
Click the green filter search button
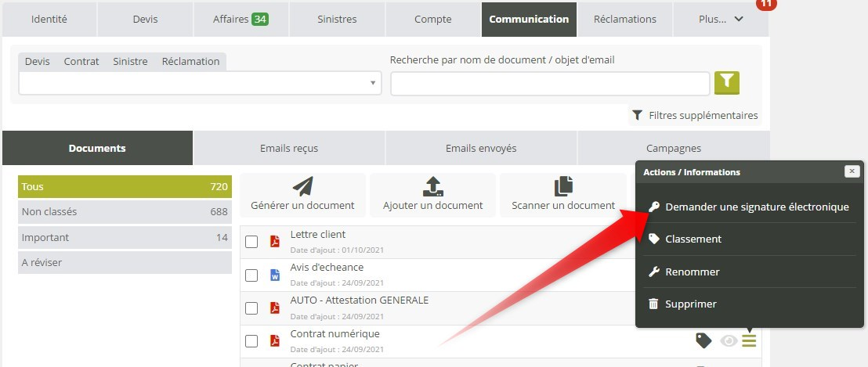726,82
